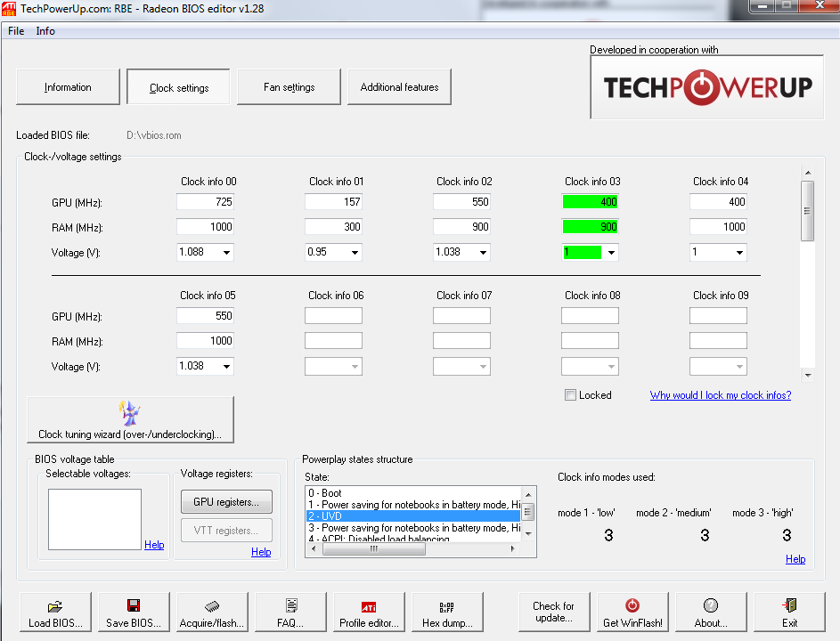This screenshot has width=840, height=641.
Task: Click the Exit door icon
Action: [x=789, y=605]
